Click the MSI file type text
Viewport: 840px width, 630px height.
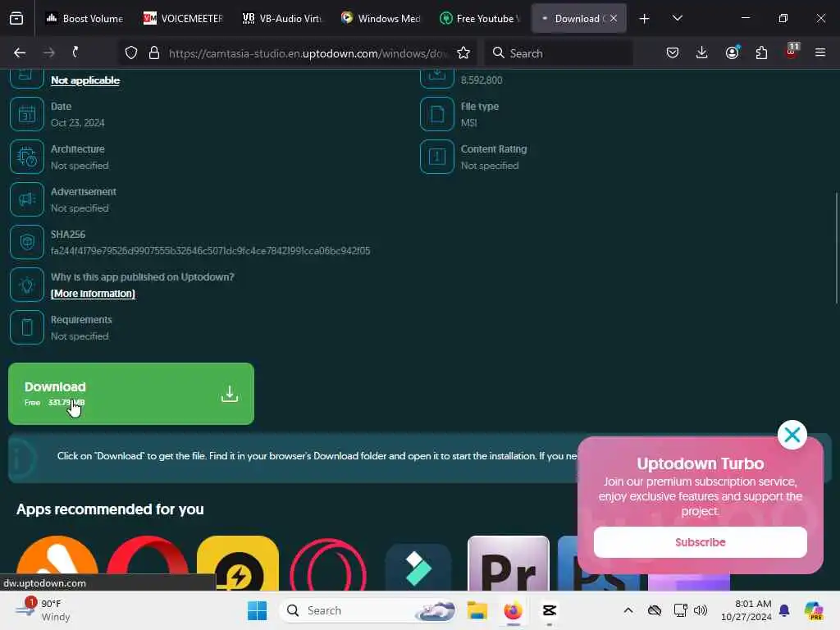tap(468, 123)
